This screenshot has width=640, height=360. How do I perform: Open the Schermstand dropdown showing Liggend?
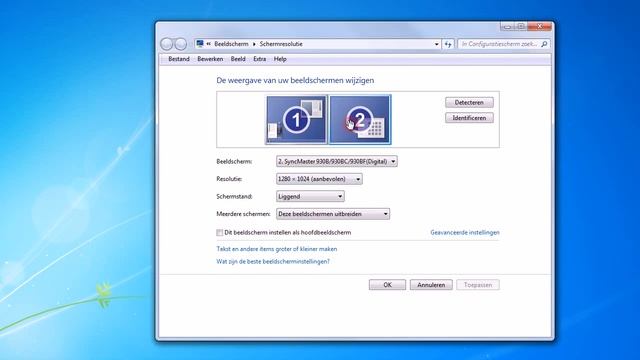(x=310, y=197)
